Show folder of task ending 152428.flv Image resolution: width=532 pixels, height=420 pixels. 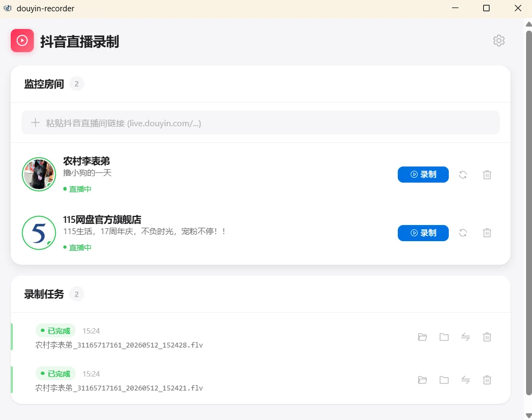point(444,337)
